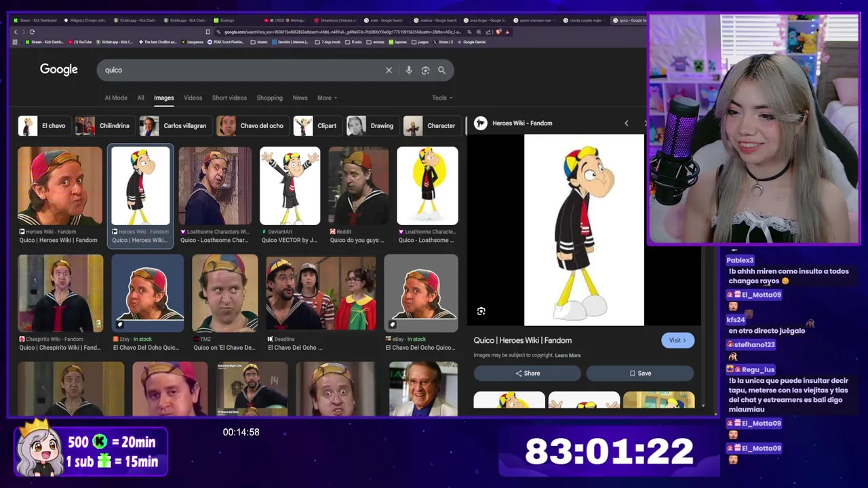Viewport: 868px width, 488px height.
Task: Open apps grid icon in bookmarks bar
Action: click(15, 42)
